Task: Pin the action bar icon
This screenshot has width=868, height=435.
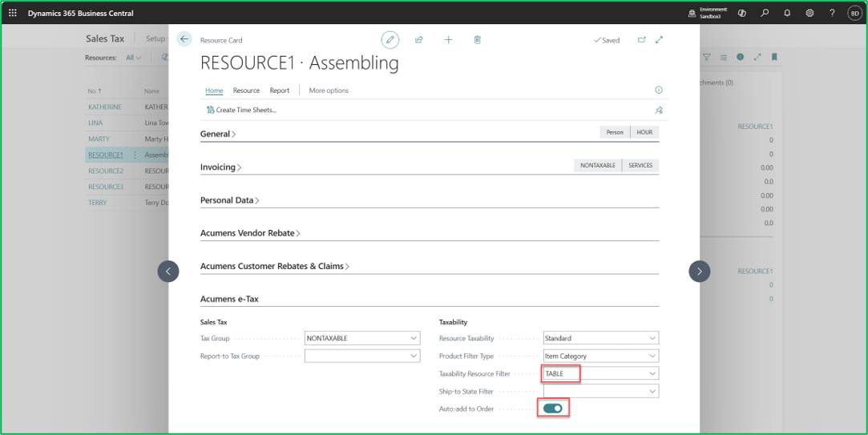Action: [x=659, y=110]
